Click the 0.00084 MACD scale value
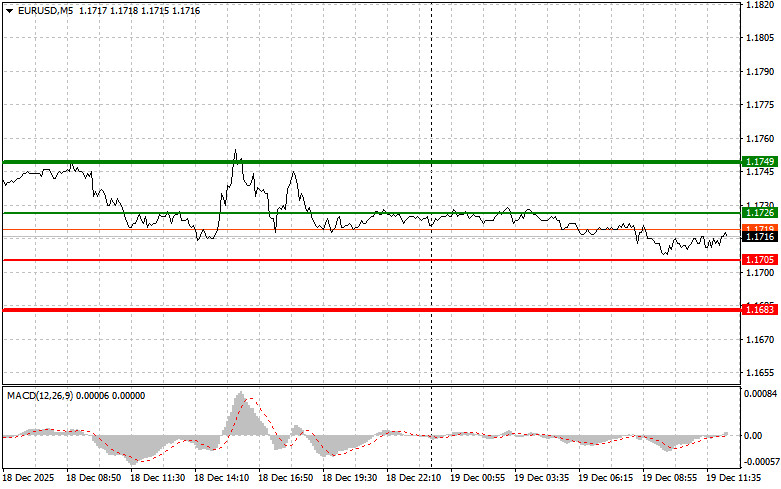The width and height of the screenshot is (781, 489). pyautogui.click(x=759, y=393)
